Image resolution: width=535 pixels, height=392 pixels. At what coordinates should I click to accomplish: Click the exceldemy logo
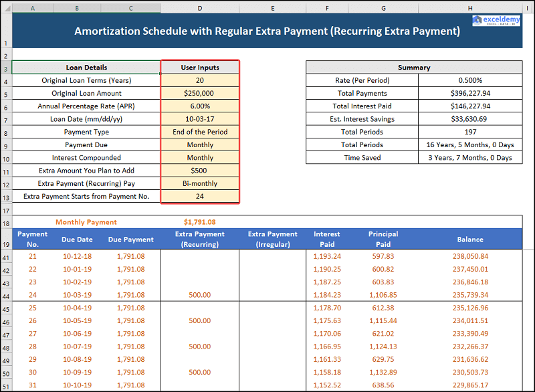click(496, 21)
